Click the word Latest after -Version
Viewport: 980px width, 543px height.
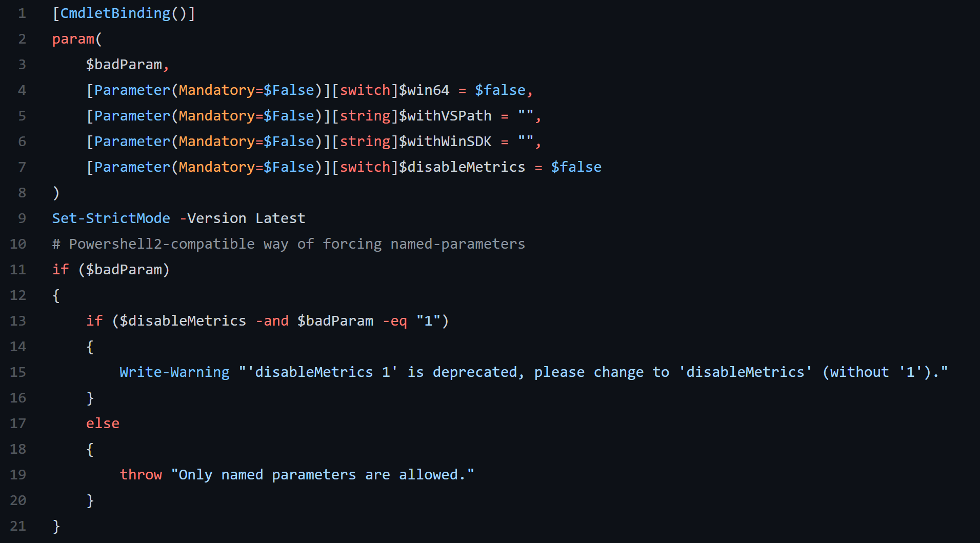point(280,218)
